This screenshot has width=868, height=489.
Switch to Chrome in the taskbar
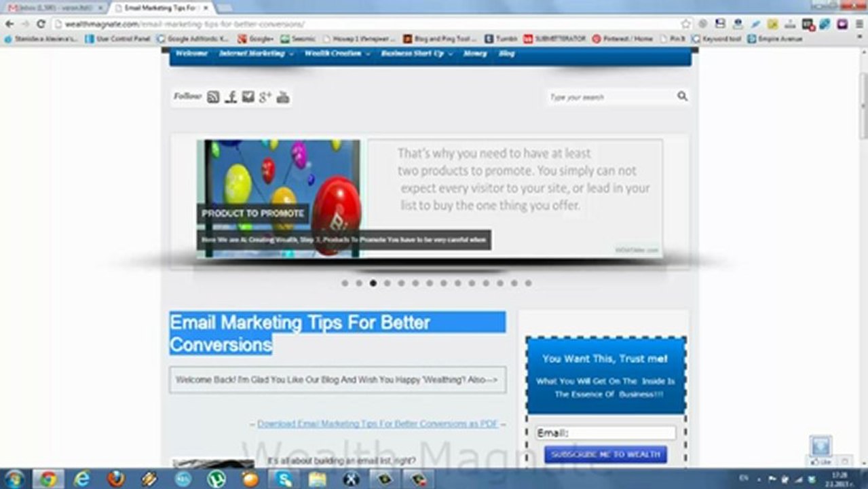click(48, 479)
